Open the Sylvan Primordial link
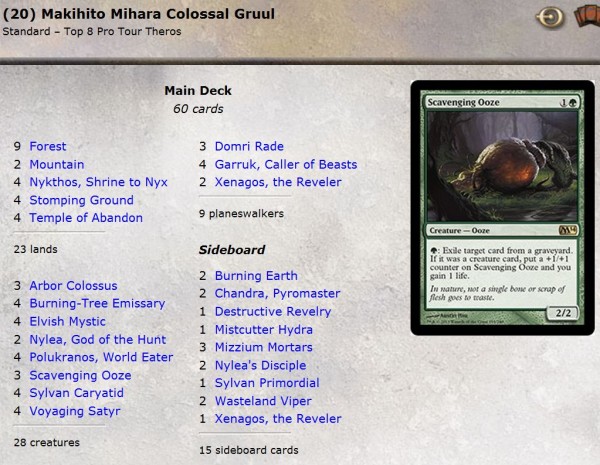The image size is (600, 465). click(267, 383)
